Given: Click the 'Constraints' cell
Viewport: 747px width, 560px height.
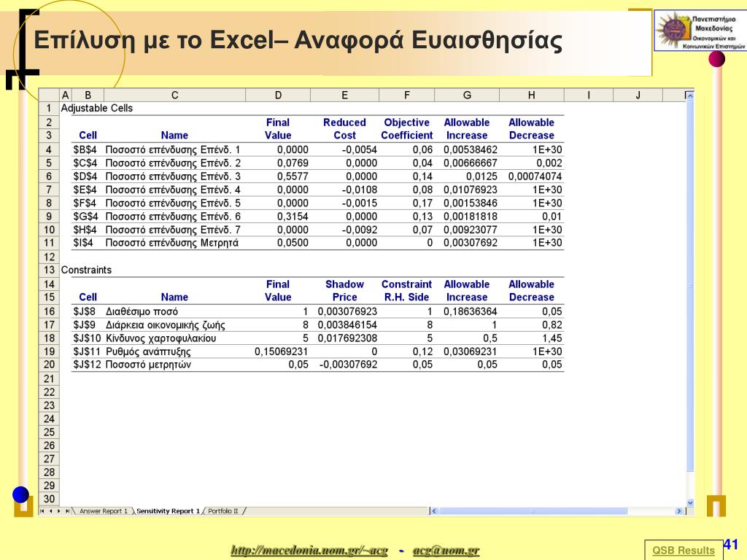Looking at the screenshot, I should click(x=86, y=270).
